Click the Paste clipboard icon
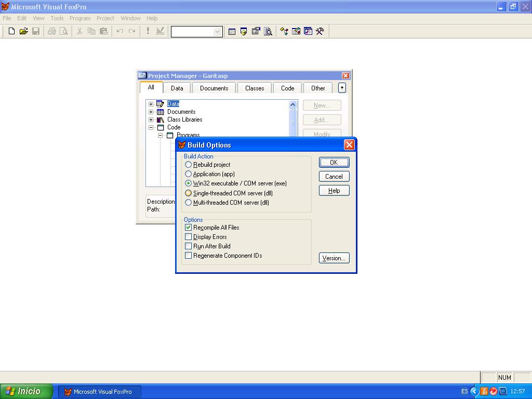Image resolution: width=532 pixels, height=399 pixels. 104,31
